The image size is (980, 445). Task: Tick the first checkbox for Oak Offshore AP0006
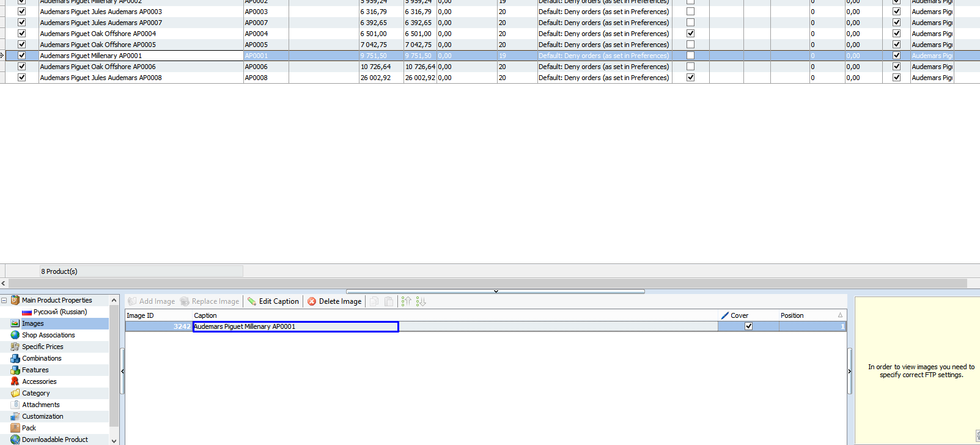[x=22, y=67]
